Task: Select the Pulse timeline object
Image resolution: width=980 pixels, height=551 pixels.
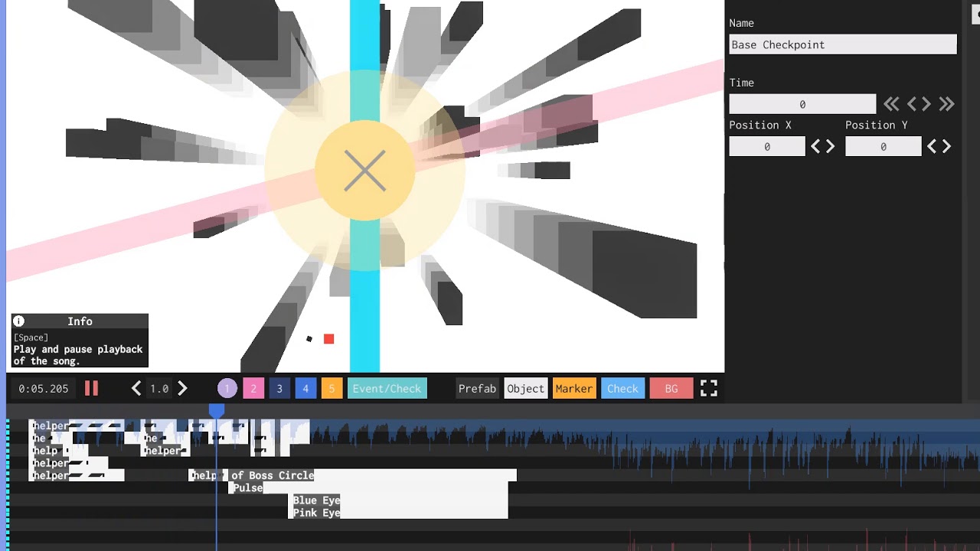Action: (x=368, y=487)
